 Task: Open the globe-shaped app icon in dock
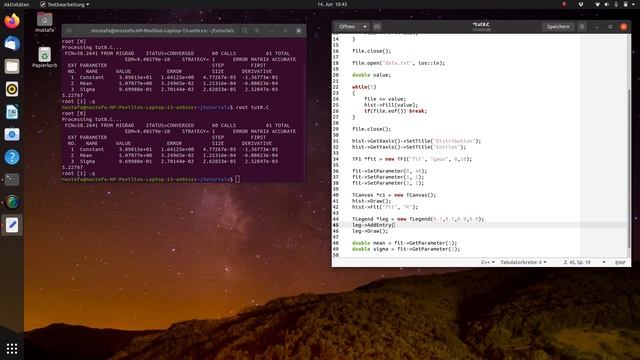(12, 202)
